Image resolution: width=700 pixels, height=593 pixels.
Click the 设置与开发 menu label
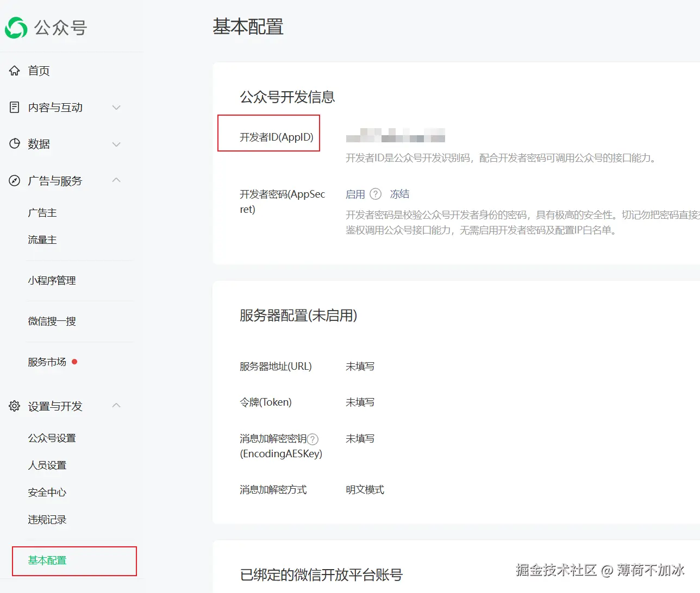tap(55, 406)
